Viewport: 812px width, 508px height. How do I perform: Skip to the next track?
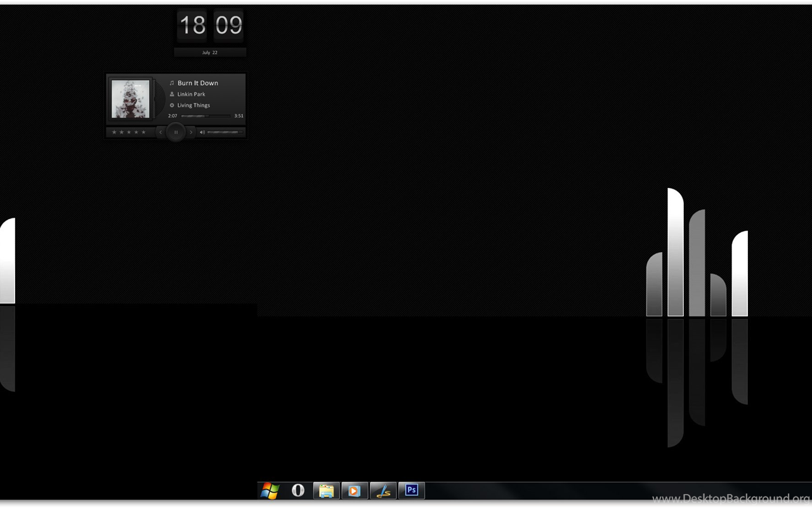191,132
